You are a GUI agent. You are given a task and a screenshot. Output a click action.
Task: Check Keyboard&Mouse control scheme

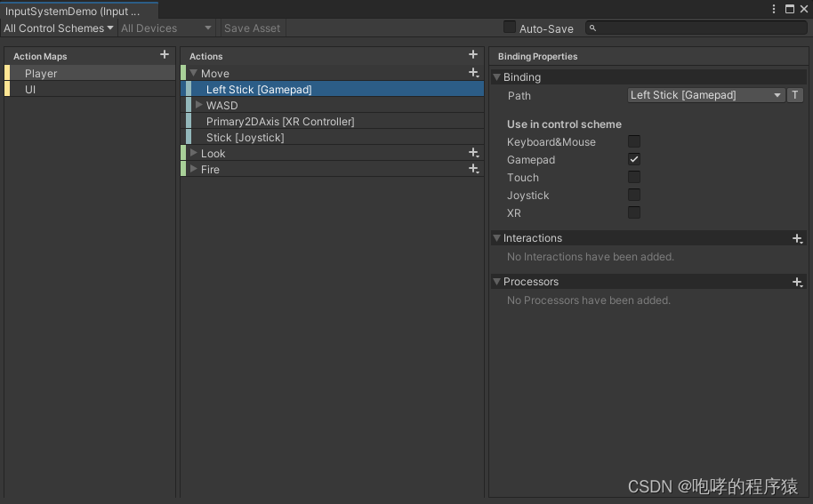633,141
